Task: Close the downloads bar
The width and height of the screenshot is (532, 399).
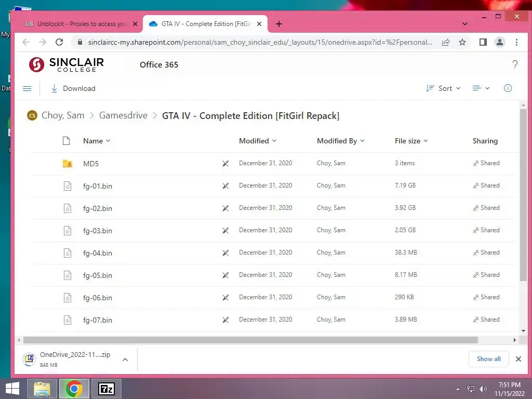Action: pos(518,359)
